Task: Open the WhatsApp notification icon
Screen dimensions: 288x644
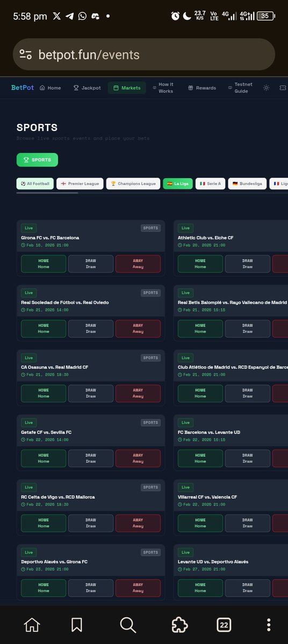Action: coord(82,16)
